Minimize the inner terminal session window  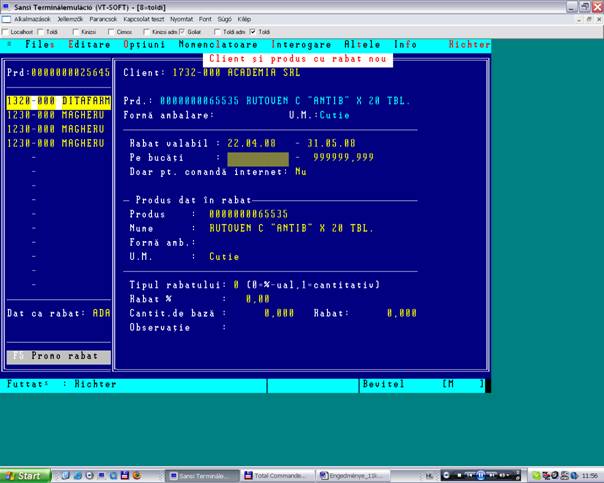pos(579,19)
